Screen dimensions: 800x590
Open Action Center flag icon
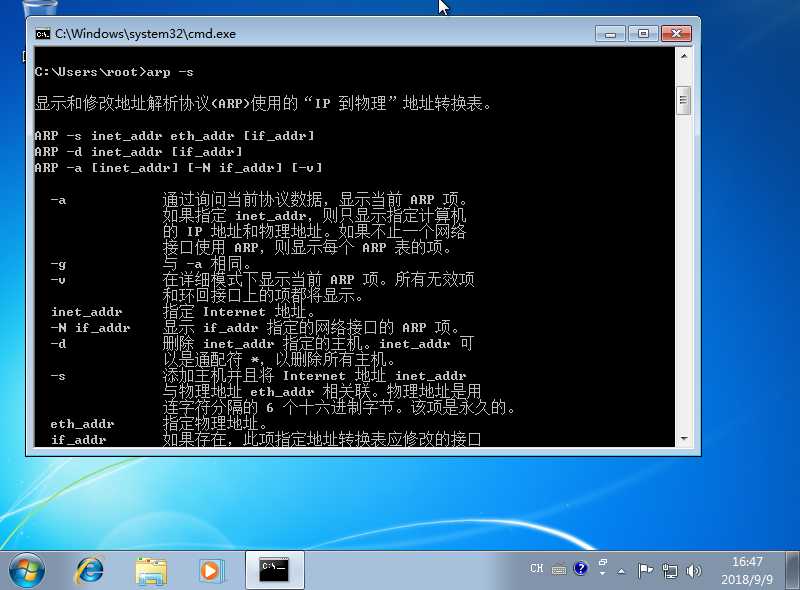644,570
